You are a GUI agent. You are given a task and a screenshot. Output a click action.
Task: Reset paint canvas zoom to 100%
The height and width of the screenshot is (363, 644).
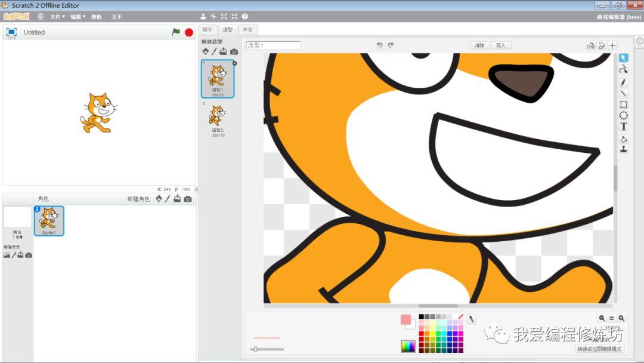(612, 318)
